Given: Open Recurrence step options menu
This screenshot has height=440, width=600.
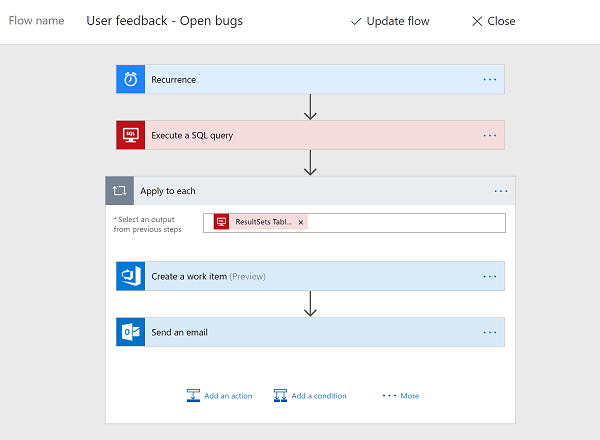Looking at the screenshot, I should (489, 80).
